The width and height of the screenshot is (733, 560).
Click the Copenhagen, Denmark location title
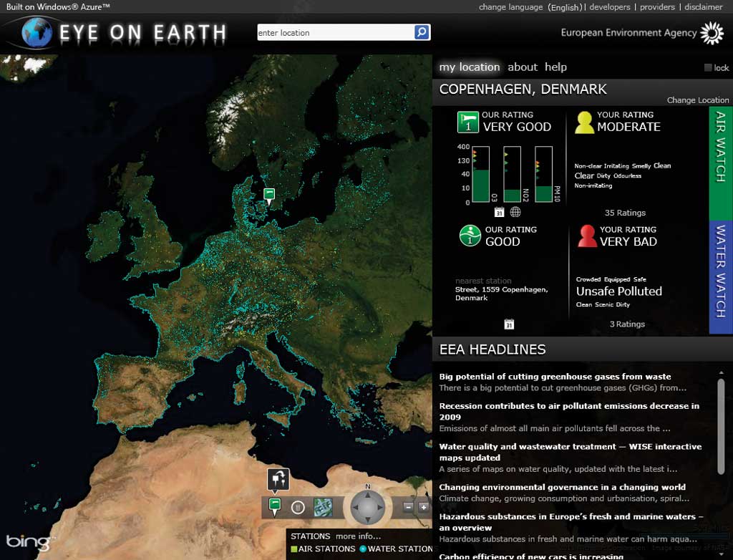[523, 90]
